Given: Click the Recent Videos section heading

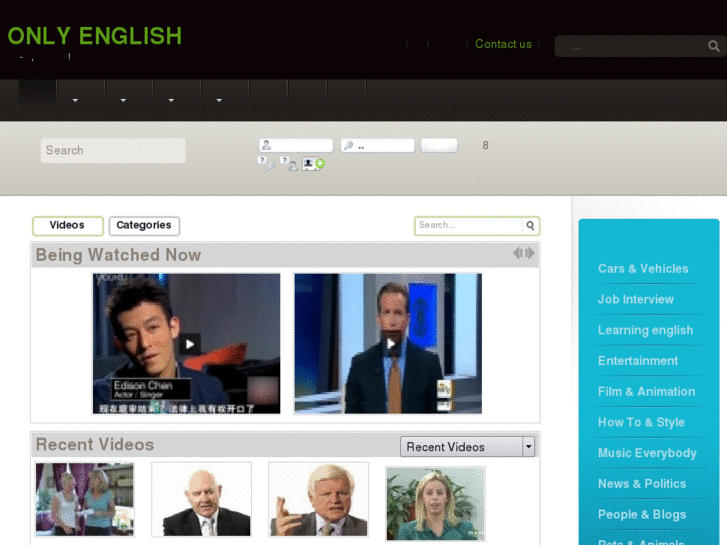Looking at the screenshot, I should (x=95, y=444).
